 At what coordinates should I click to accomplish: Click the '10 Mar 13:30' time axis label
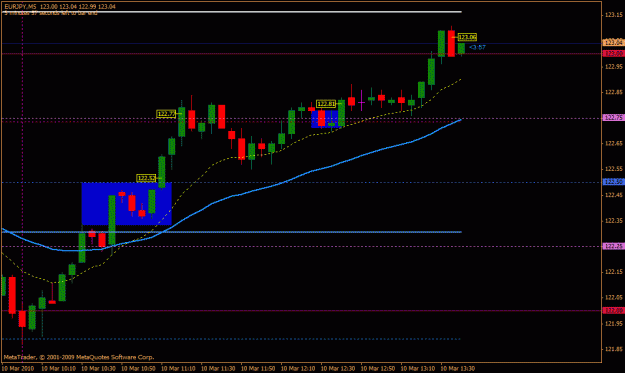[x=457, y=369]
